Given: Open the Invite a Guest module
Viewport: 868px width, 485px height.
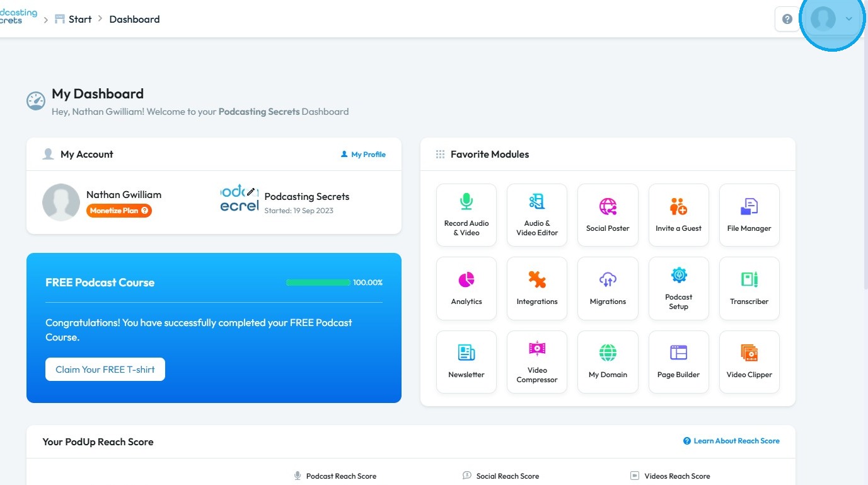Looking at the screenshot, I should pyautogui.click(x=679, y=214).
